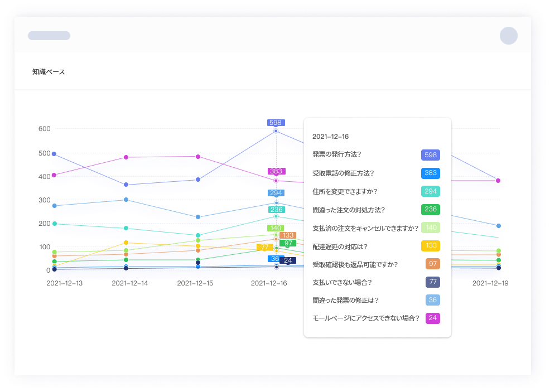Click the gray placeholder logo pill
550x392 pixels.
tap(49, 36)
